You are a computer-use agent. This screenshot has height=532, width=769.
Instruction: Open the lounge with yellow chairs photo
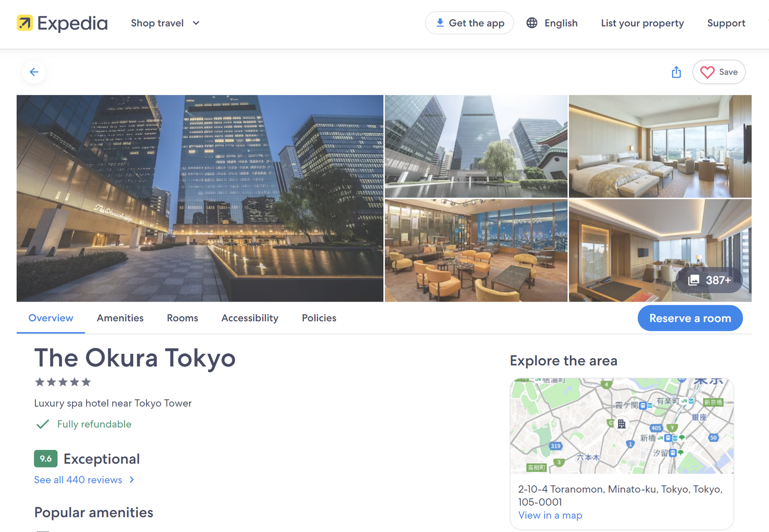point(476,250)
